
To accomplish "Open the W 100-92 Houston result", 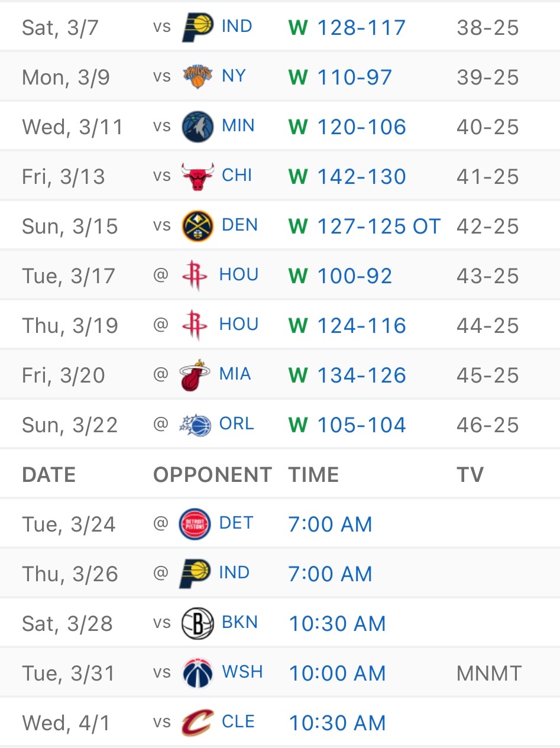I will [340, 276].
